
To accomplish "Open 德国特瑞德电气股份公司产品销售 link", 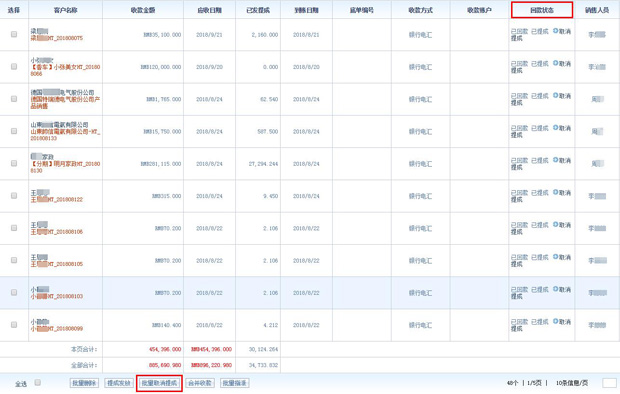I will point(65,102).
